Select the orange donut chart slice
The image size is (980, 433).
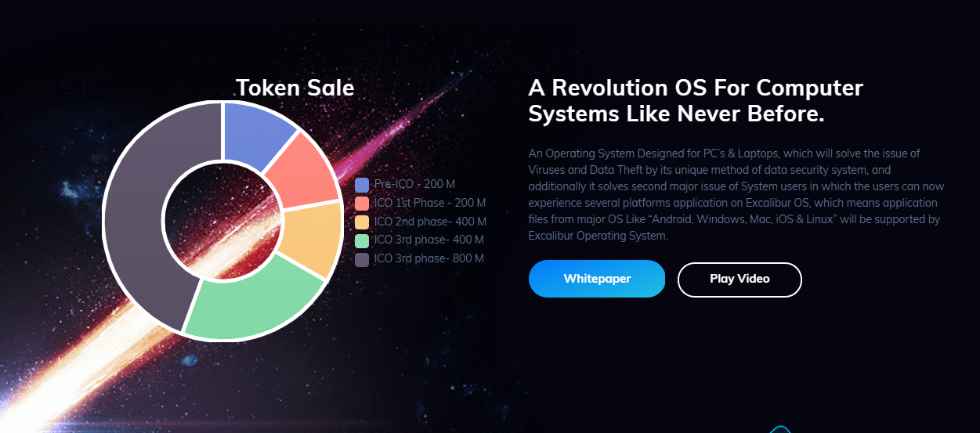click(311, 236)
